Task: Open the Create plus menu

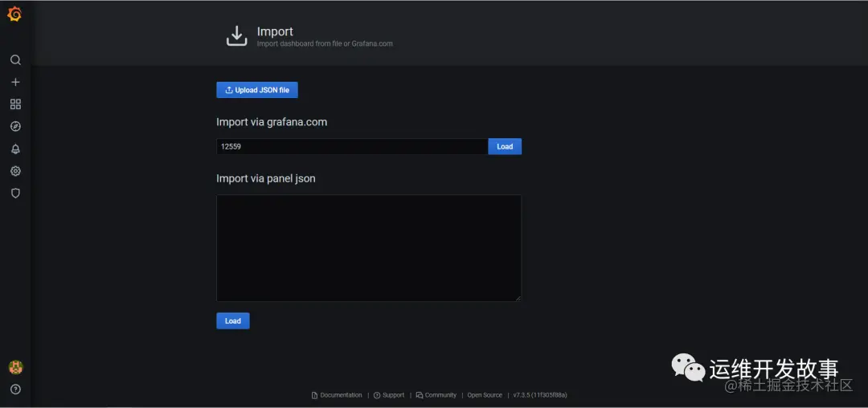Action: [15, 82]
